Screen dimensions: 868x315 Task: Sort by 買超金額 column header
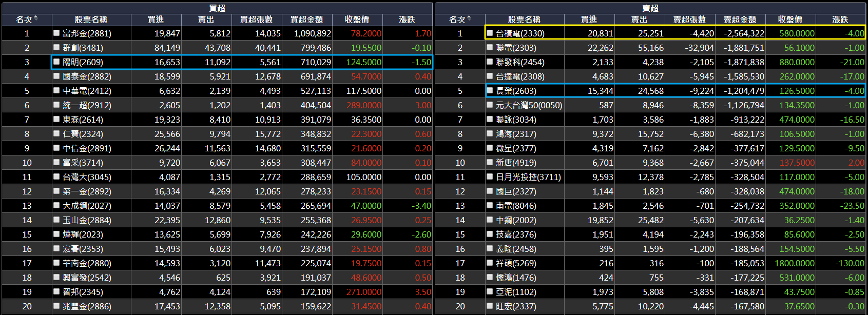point(307,19)
